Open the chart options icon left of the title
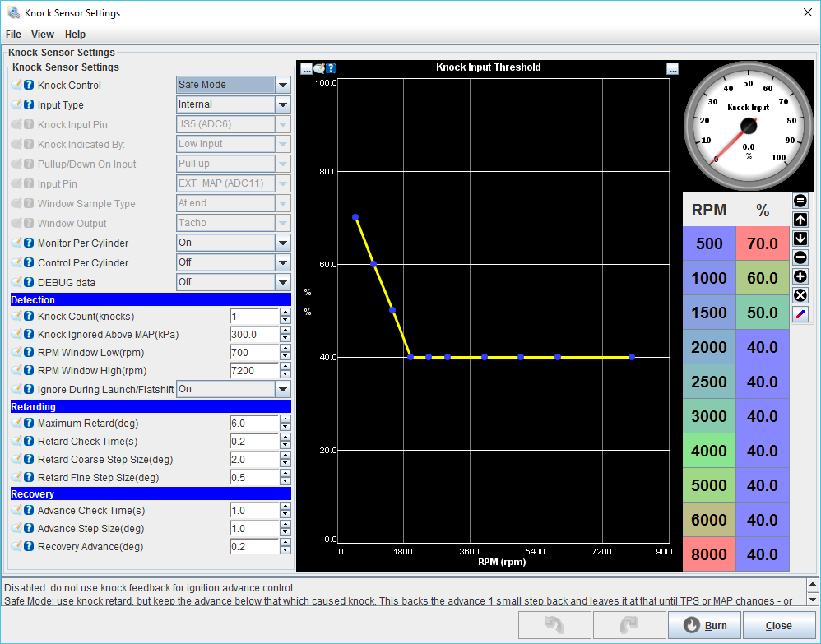 click(306, 68)
